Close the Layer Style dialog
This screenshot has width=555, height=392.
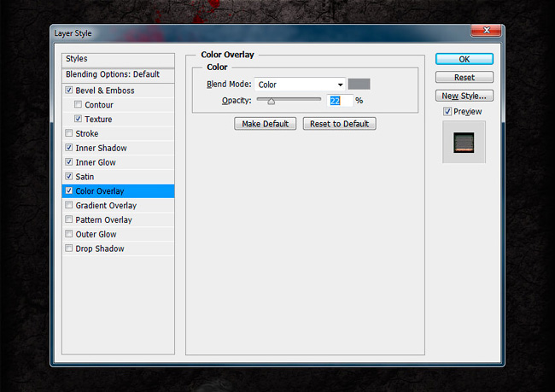point(486,31)
